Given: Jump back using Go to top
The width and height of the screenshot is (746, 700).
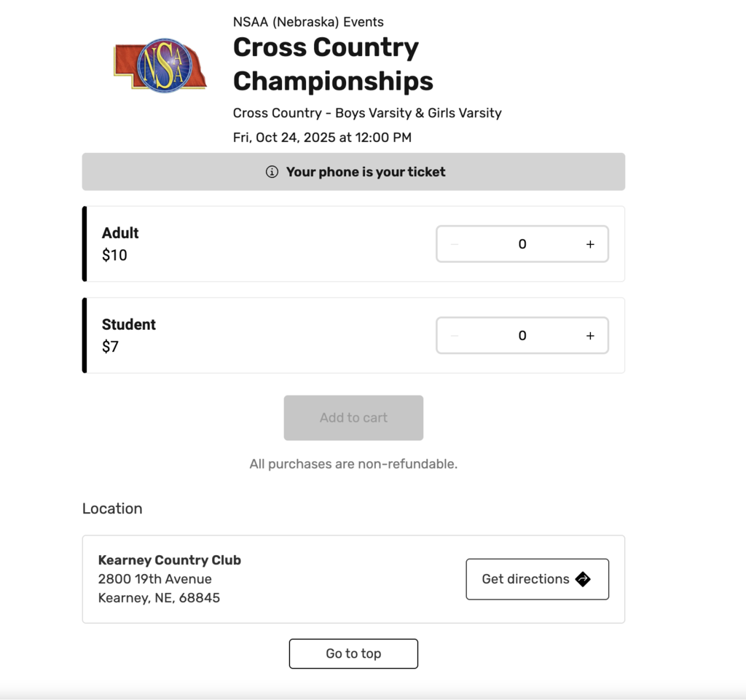Looking at the screenshot, I should (x=353, y=653).
